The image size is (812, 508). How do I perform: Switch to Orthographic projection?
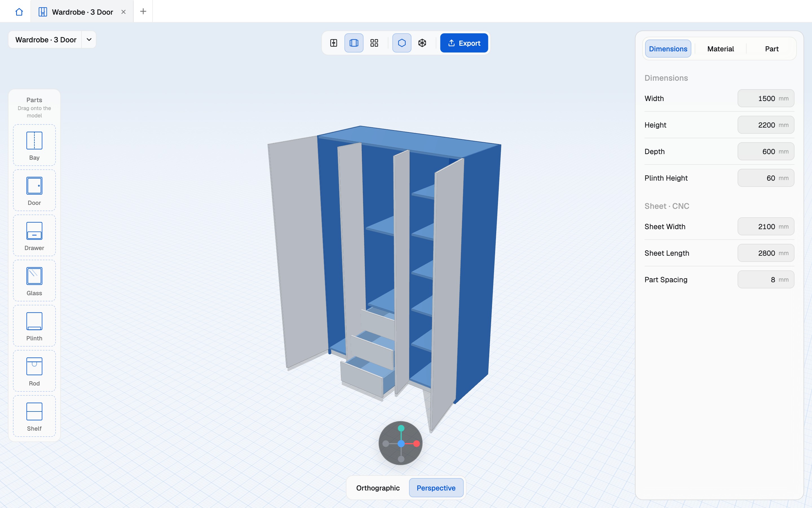tap(378, 488)
